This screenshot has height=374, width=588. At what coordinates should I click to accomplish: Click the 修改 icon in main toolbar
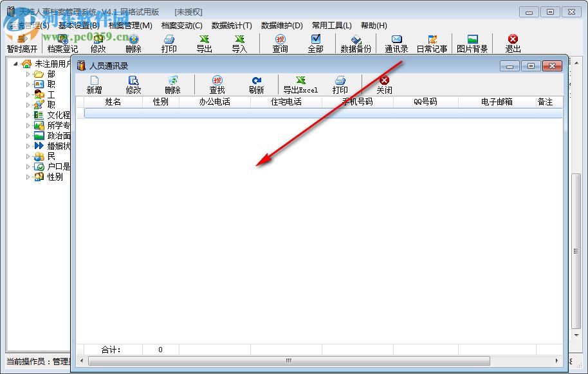click(98, 44)
